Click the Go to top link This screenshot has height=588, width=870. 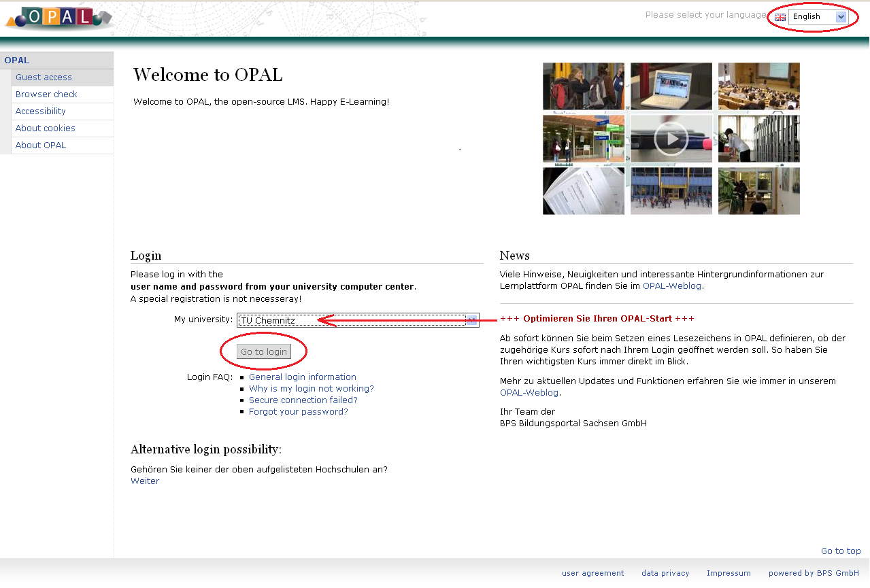pos(841,551)
